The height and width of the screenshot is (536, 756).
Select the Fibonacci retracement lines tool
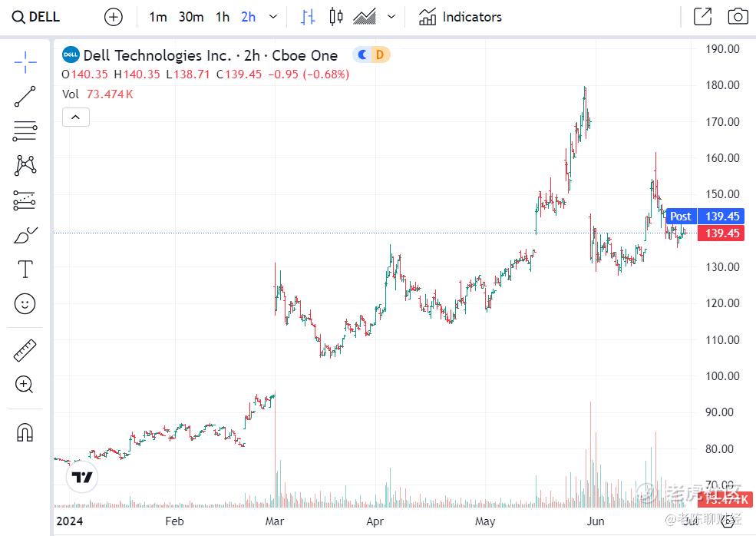tap(25, 131)
